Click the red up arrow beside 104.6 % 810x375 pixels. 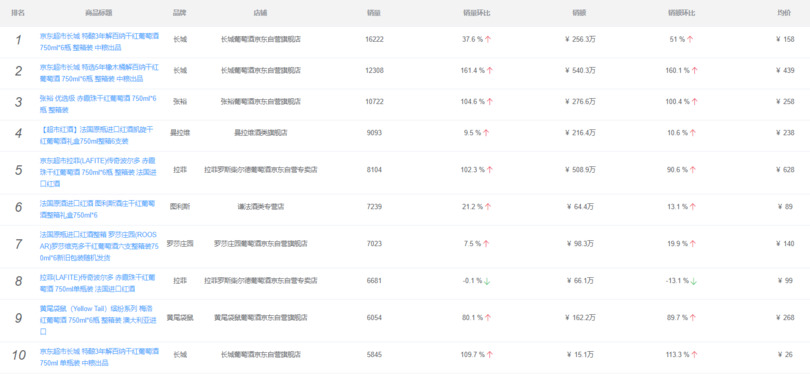pyautogui.click(x=490, y=102)
